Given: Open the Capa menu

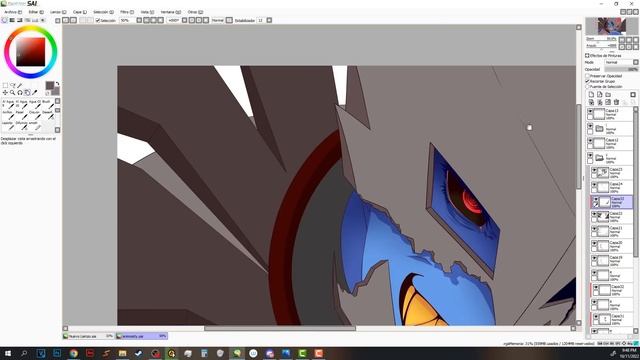Looking at the screenshot, I should coord(80,12).
